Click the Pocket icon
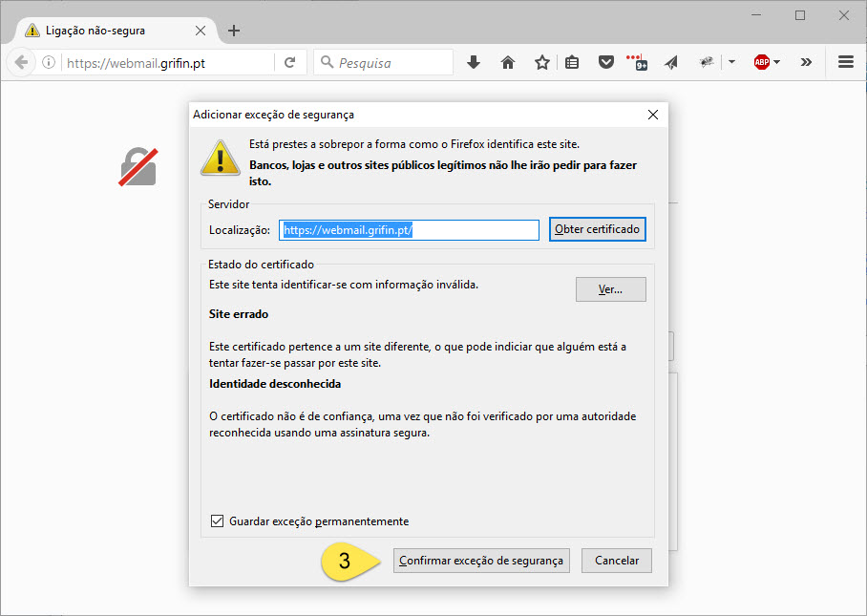Viewport: 867px width, 616px height. pyautogui.click(x=605, y=62)
